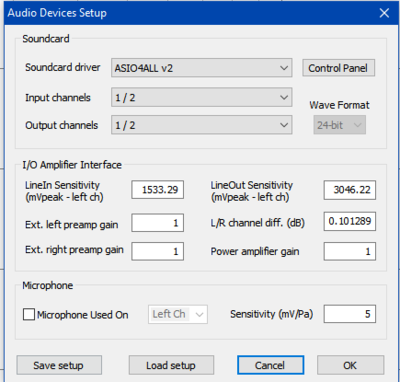Image resolution: width=400 pixels, height=382 pixels.
Task: Click the 'Soundcard driver' label
Action: click(63, 67)
